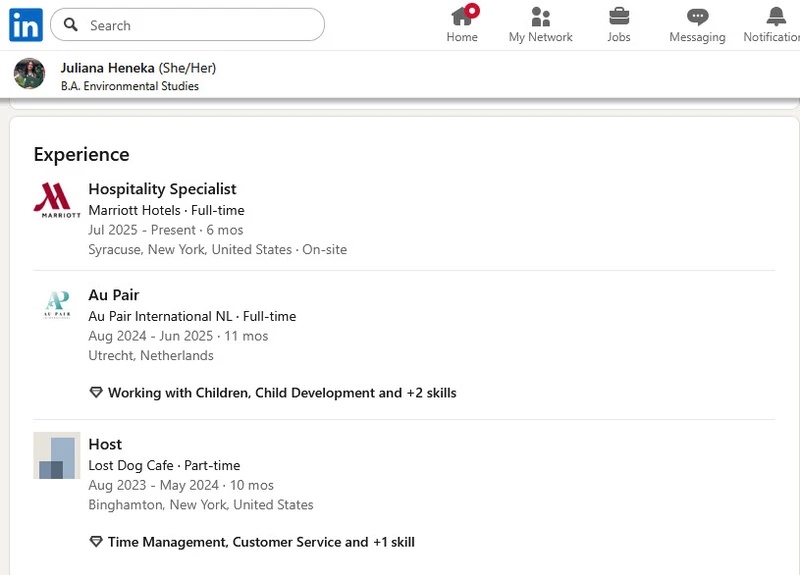
Task: Click skills diamond icon under Au Pair
Action: coord(96,392)
